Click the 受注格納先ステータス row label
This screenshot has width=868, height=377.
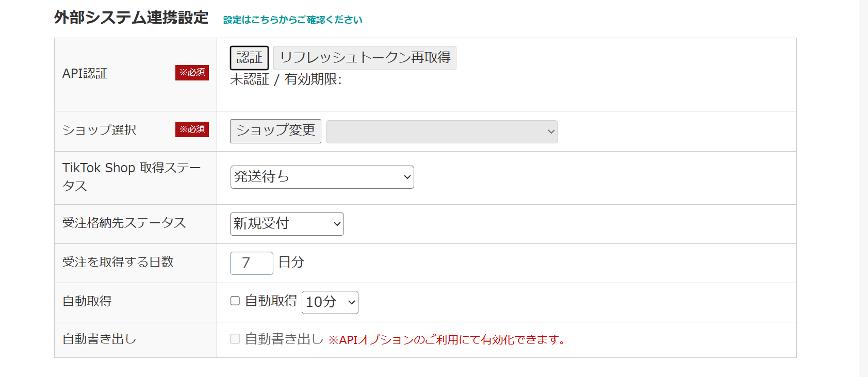124,223
